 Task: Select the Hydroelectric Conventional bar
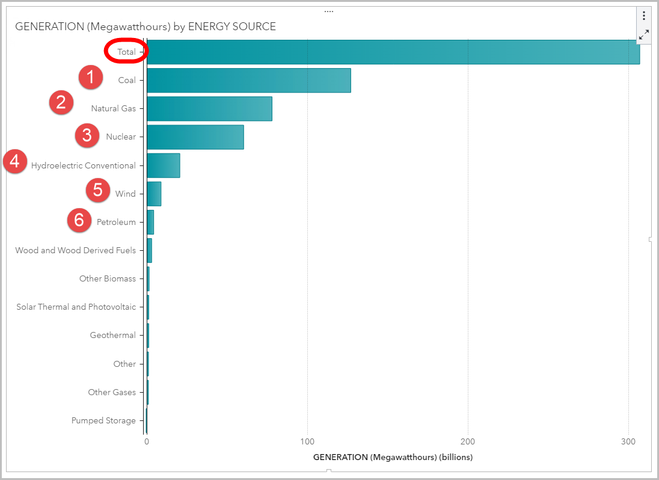tap(163, 165)
